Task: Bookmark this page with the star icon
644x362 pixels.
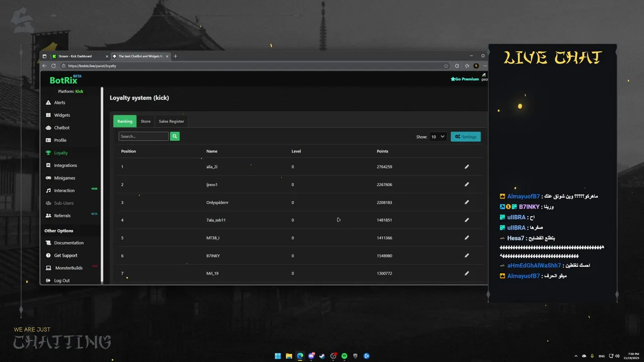Action: click(446, 66)
